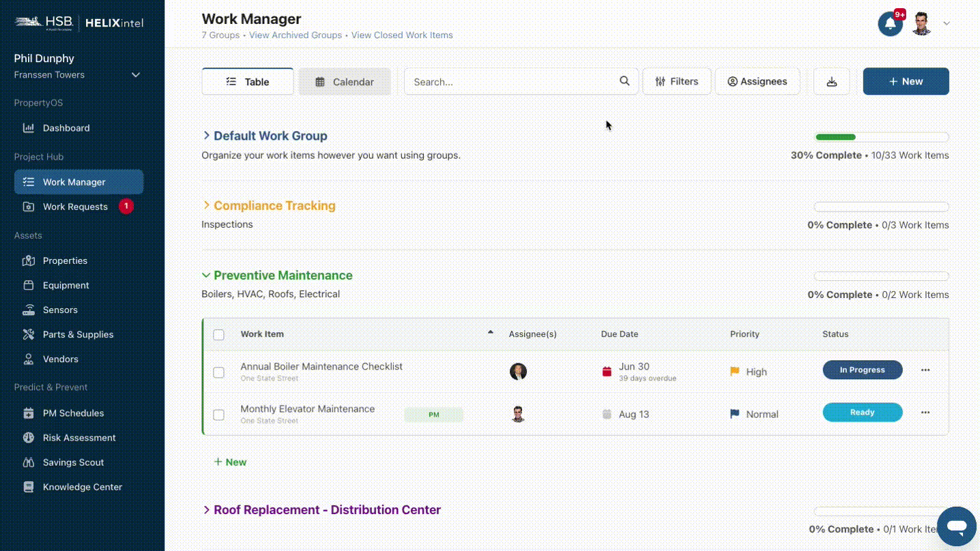Open PM Schedules from the sidebar
This screenshot has width=980, height=551.
click(73, 413)
